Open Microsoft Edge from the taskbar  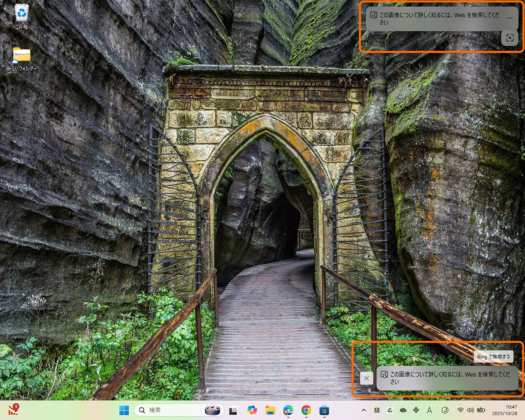pos(288,410)
